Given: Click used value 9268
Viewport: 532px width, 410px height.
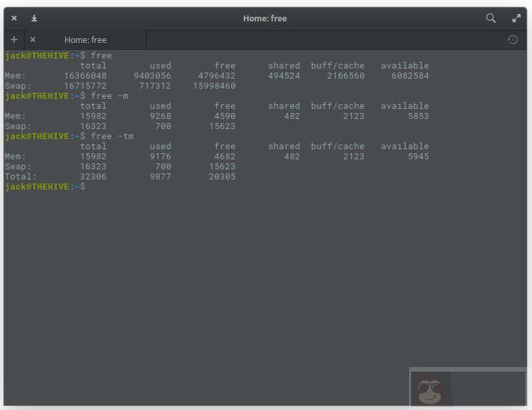Looking at the screenshot, I should click(x=161, y=116).
